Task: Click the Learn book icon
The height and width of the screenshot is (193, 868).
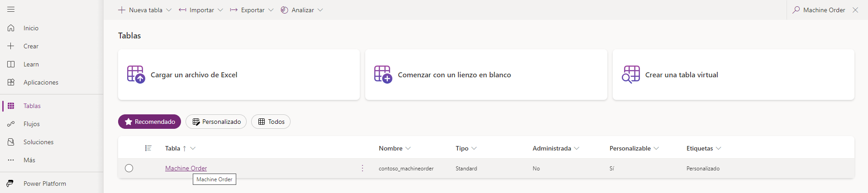Action: coord(11,64)
